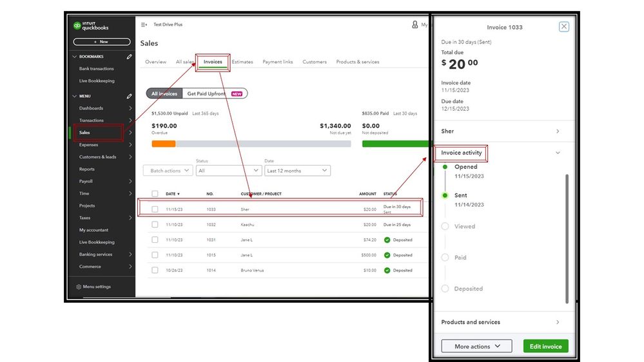Collapse the sidebar navigation menu icon
This screenshot has width=644, height=362.
coord(144,24)
